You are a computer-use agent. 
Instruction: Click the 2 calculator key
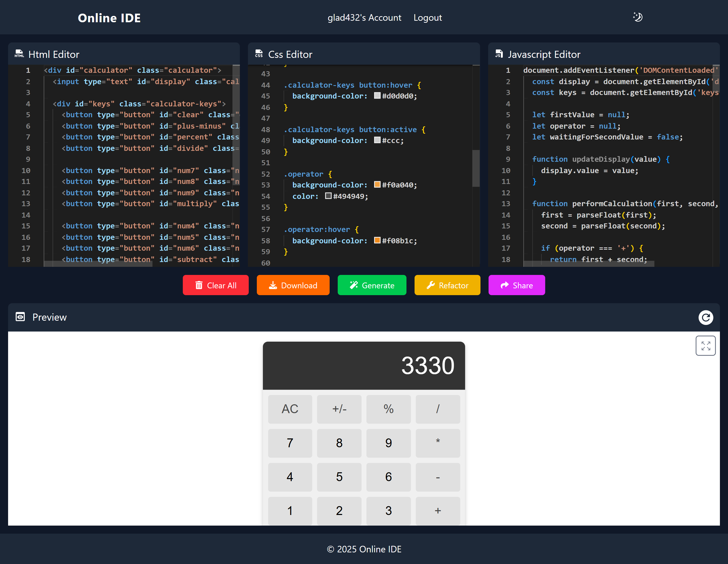point(339,511)
